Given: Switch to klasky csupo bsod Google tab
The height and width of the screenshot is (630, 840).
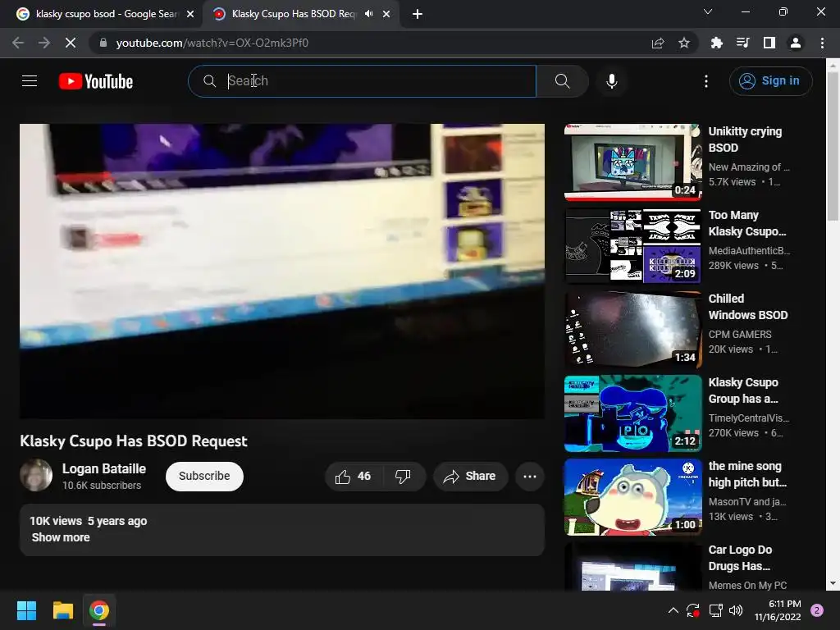Looking at the screenshot, I should (106, 14).
